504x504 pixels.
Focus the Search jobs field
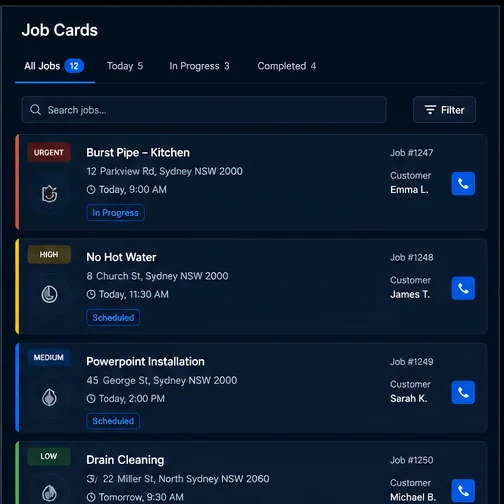[204, 110]
